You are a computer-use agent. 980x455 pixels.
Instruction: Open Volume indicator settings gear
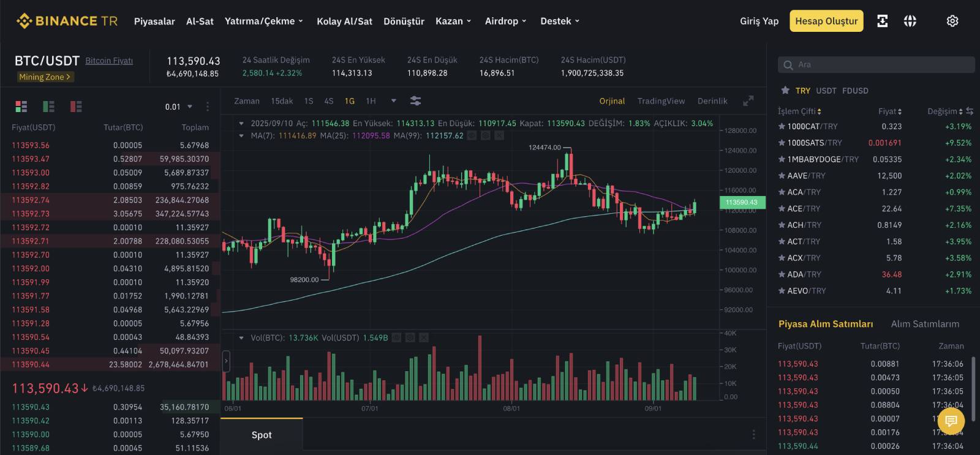tap(410, 337)
